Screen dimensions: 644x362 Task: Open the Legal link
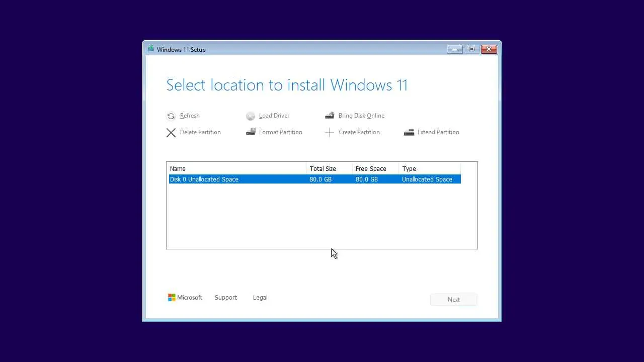(260, 298)
